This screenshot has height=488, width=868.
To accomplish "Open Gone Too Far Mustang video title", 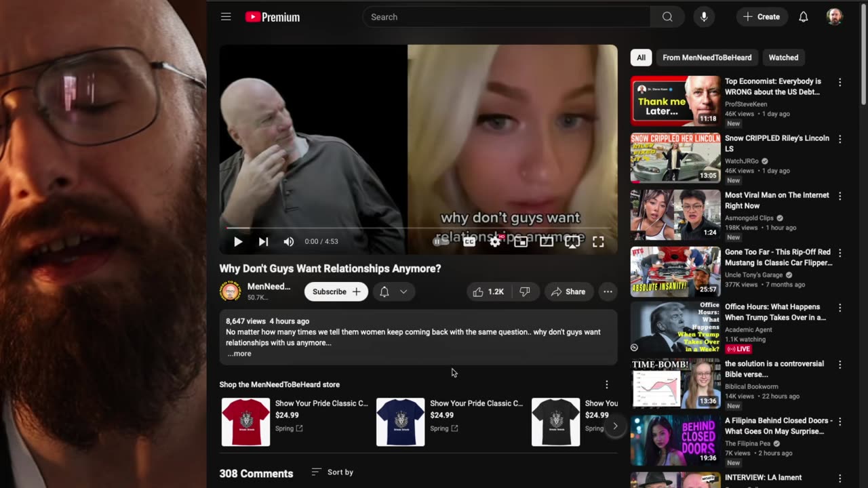I will click(x=778, y=257).
